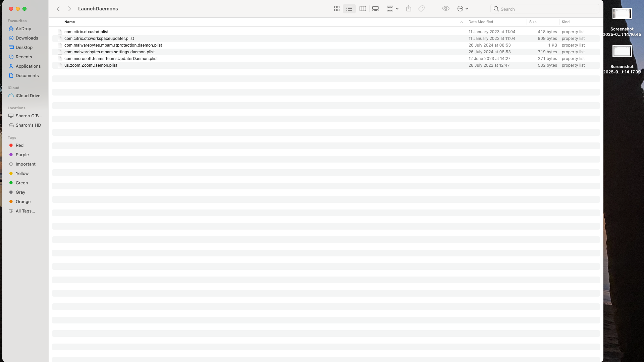Open the Group By dropdown
The width and height of the screenshot is (644, 362).
(392, 9)
